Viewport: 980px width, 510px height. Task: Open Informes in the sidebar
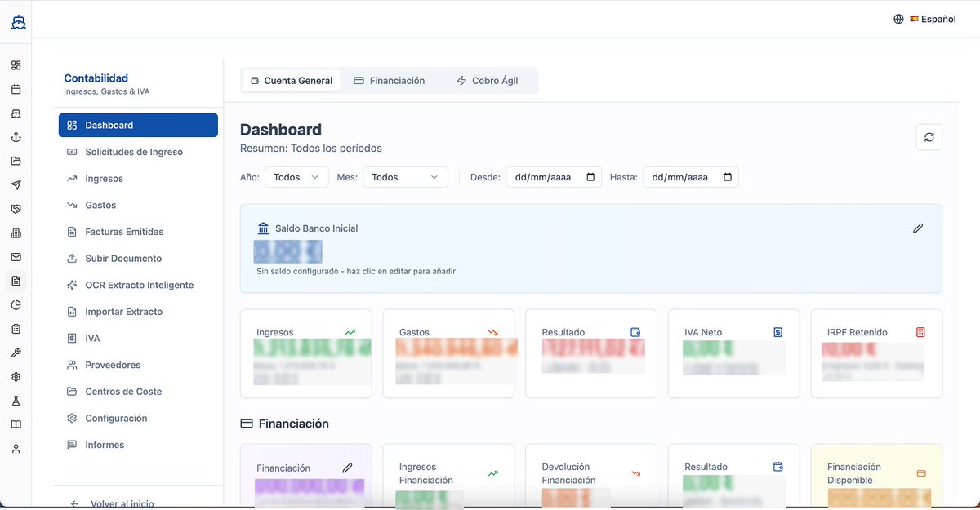coord(138,445)
